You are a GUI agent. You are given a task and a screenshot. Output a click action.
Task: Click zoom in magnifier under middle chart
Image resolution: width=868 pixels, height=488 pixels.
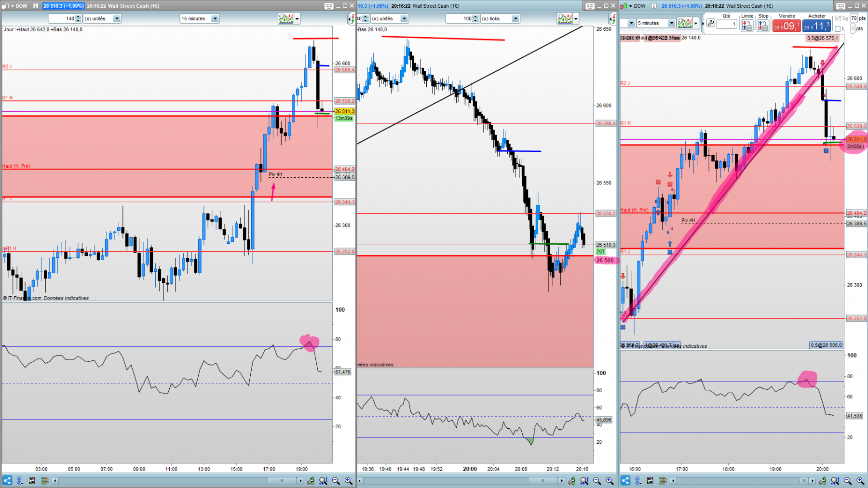610,480
